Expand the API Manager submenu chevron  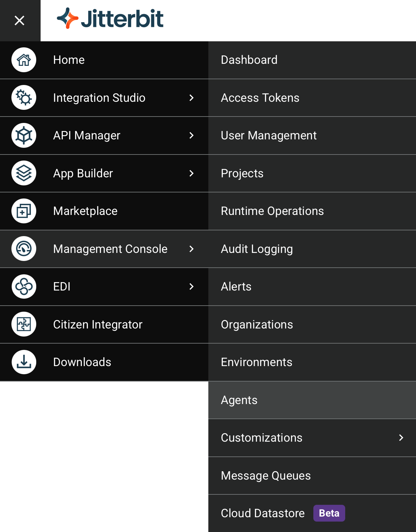point(192,135)
